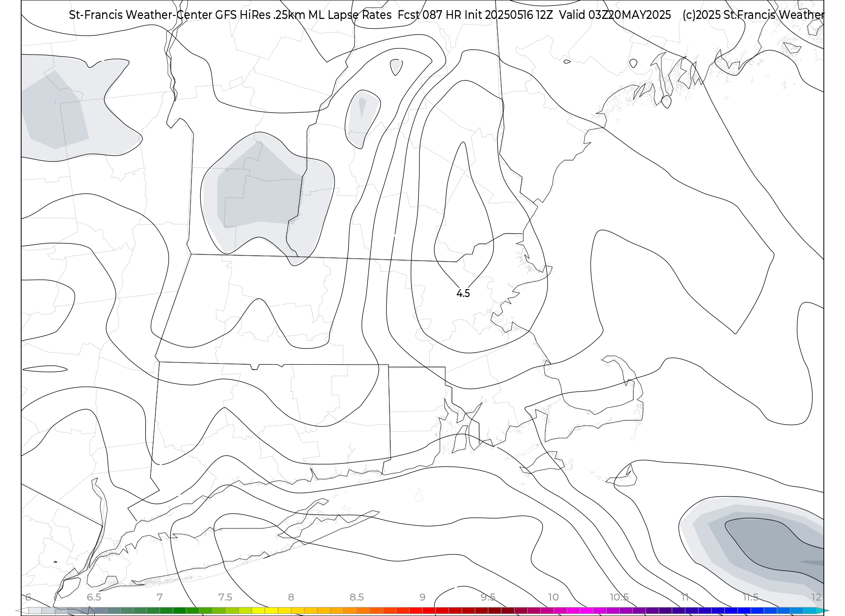Click 'St-Francis Weather-Center' in the title

(140, 15)
